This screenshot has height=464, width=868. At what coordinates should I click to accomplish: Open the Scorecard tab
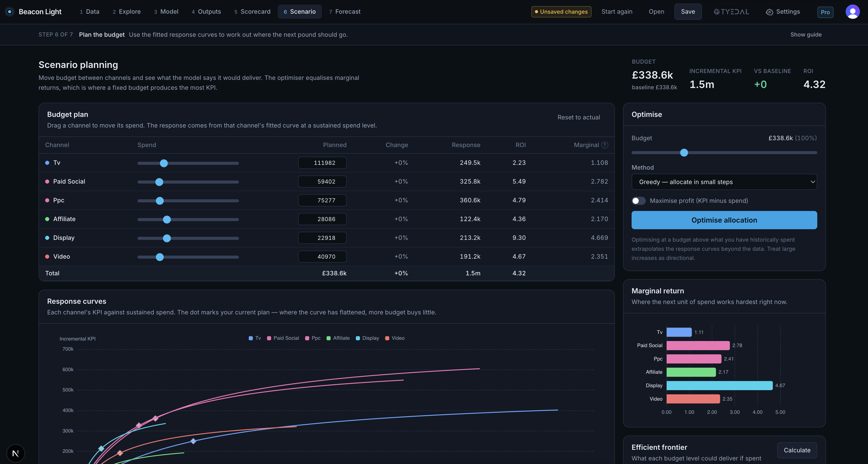252,12
